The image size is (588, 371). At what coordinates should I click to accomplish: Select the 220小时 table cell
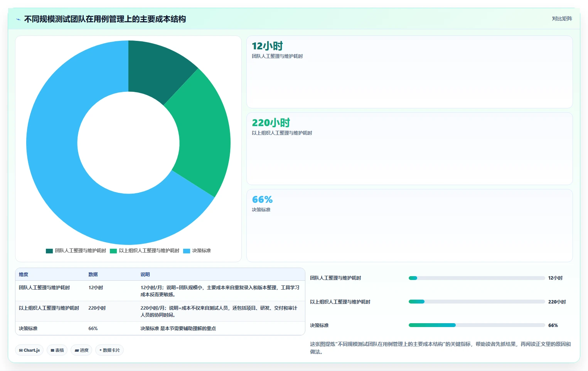pos(97,308)
